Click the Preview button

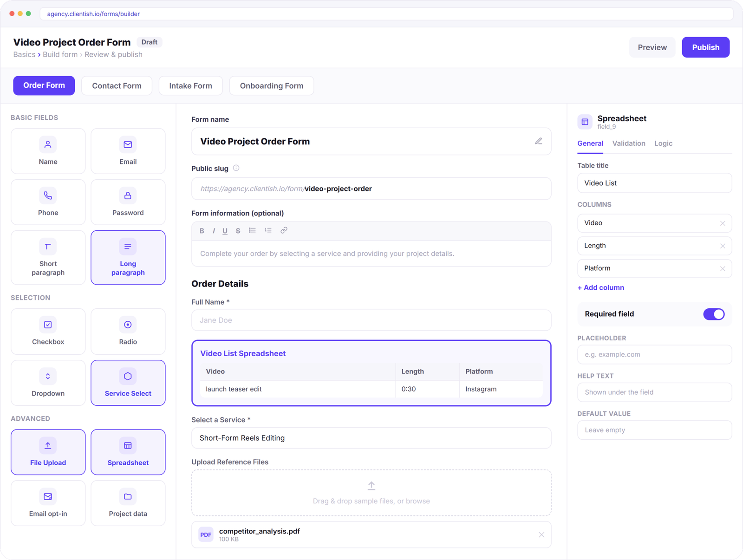652,47
